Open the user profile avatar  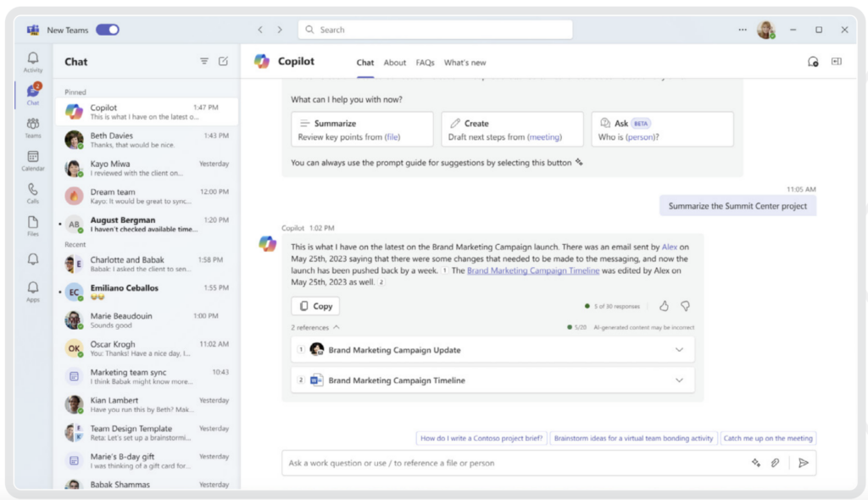point(766,30)
